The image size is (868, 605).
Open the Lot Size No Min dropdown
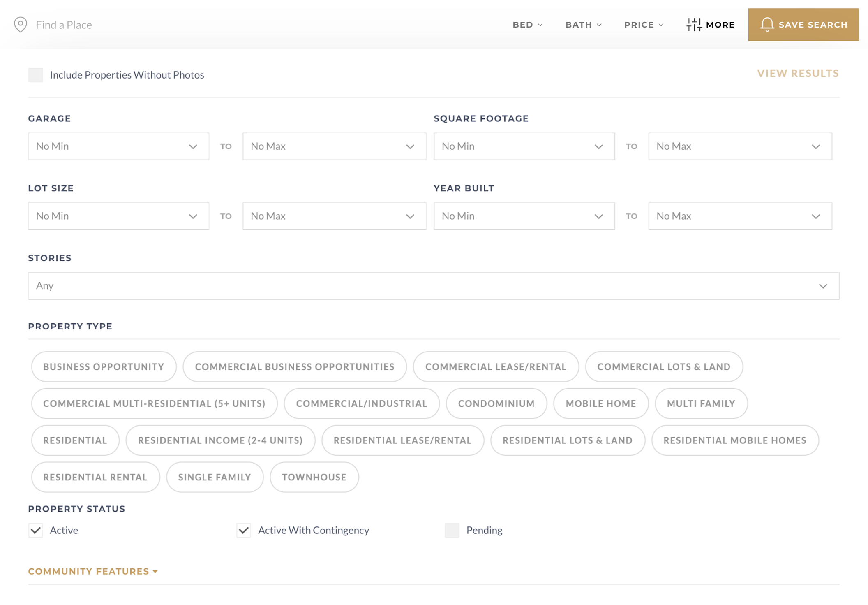click(118, 216)
